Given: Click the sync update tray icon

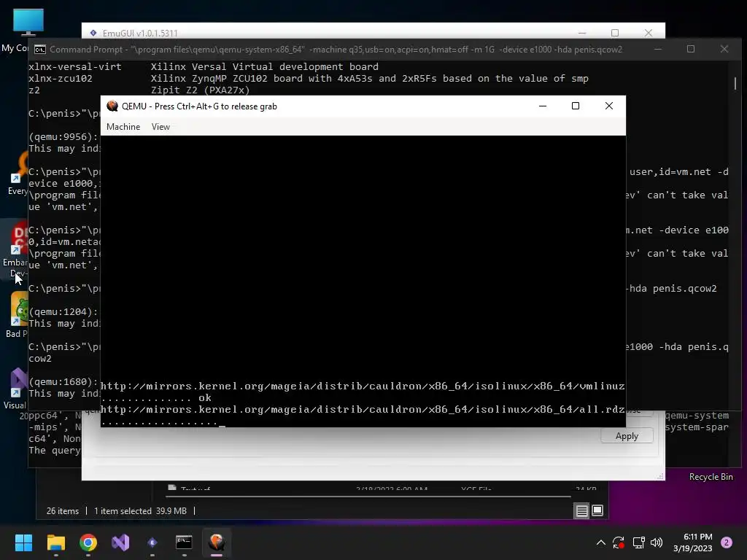Looking at the screenshot, I should [619, 542].
